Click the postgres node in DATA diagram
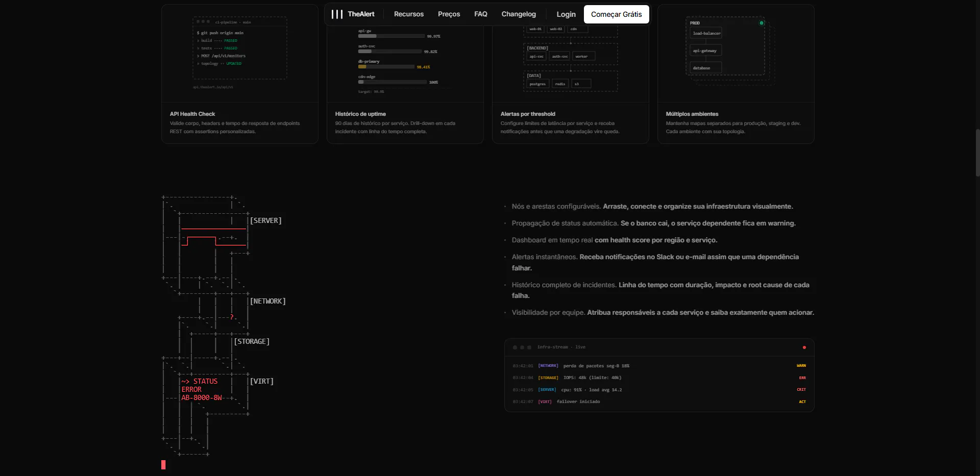Image resolution: width=980 pixels, height=476 pixels. tap(537, 84)
